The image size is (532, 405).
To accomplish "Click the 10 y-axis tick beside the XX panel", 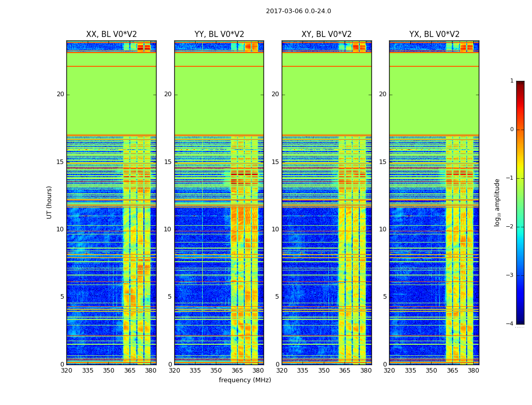I will [60, 229].
